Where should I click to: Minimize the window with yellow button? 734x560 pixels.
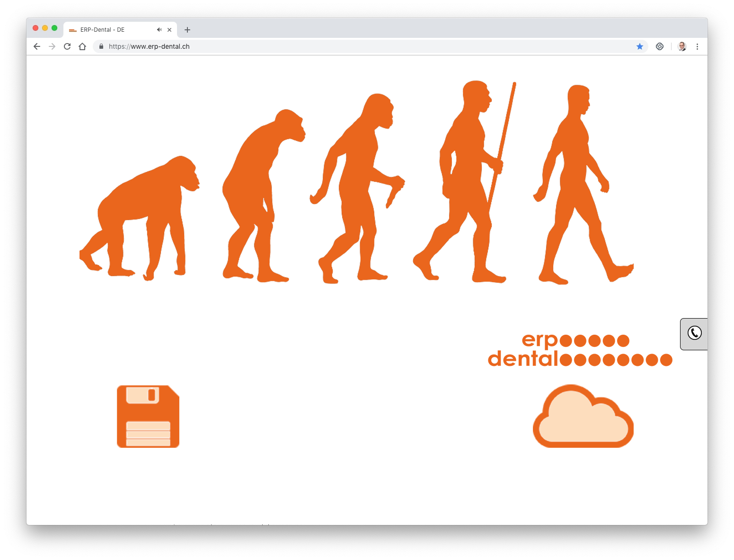tap(45, 28)
